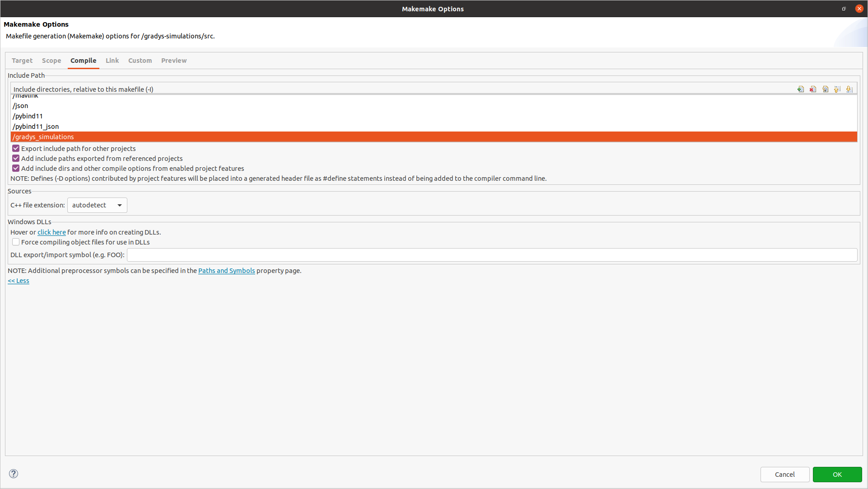Viewport: 868px width, 489px height.
Task: Click the restore window icon in title bar
Action: point(844,9)
